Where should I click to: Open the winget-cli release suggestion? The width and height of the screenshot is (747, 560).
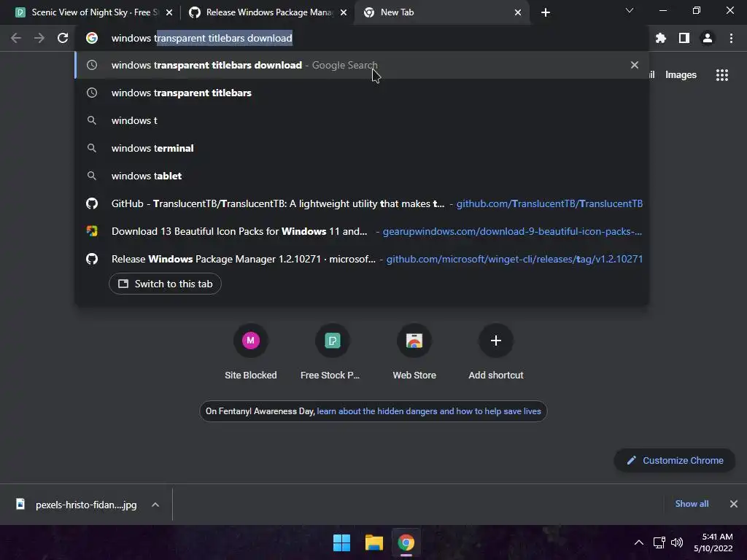click(361, 259)
